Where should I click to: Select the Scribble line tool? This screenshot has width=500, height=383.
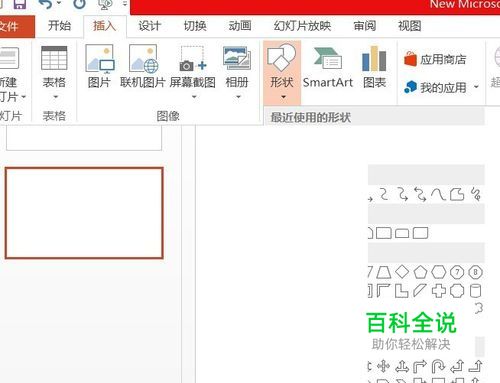[x=476, y=194]
